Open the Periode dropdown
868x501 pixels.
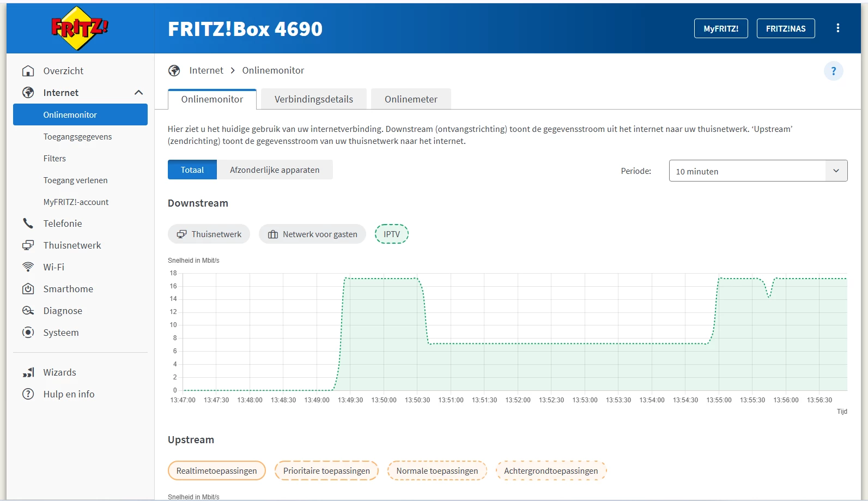pos(758,171)
